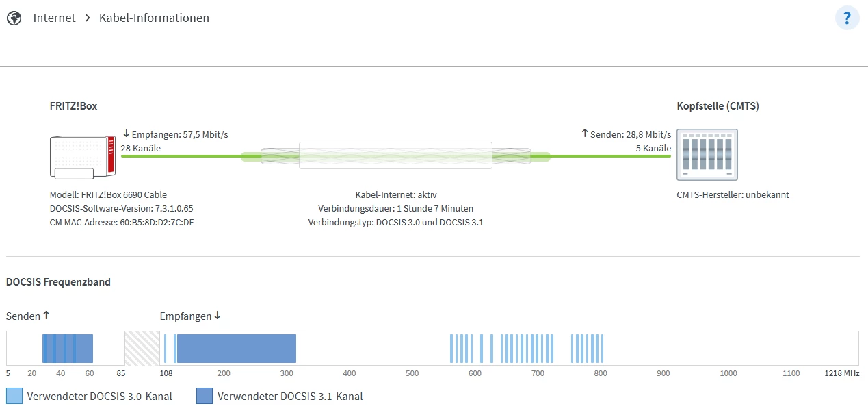Click the CM MAC-Adresse text line
The image size is (868, 415).
[x=122, y=222]
